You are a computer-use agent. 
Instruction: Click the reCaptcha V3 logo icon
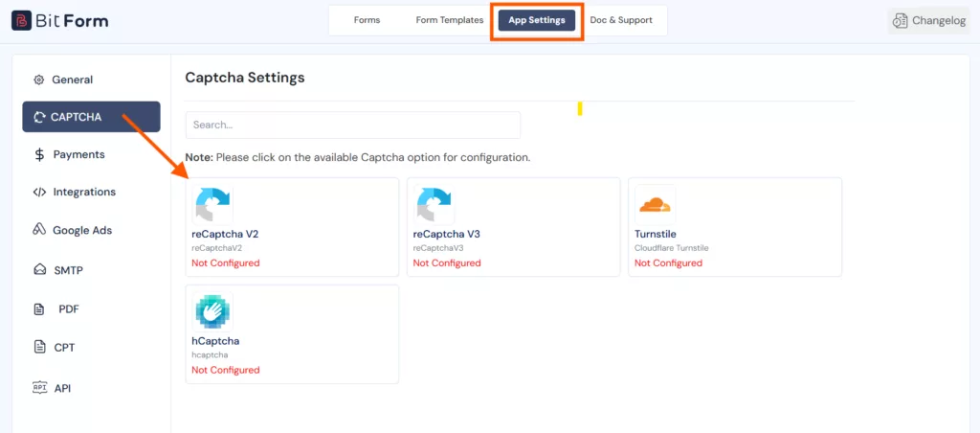[434, 205]
